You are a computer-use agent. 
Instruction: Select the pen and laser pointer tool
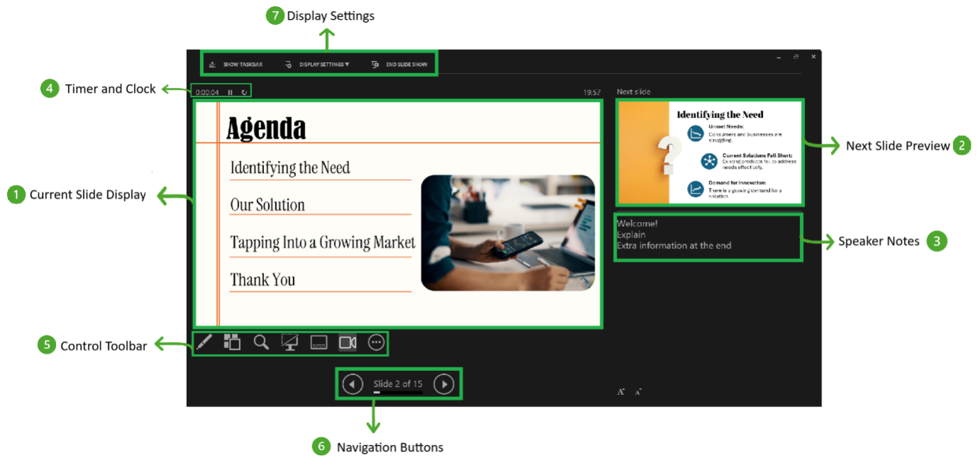204,343
